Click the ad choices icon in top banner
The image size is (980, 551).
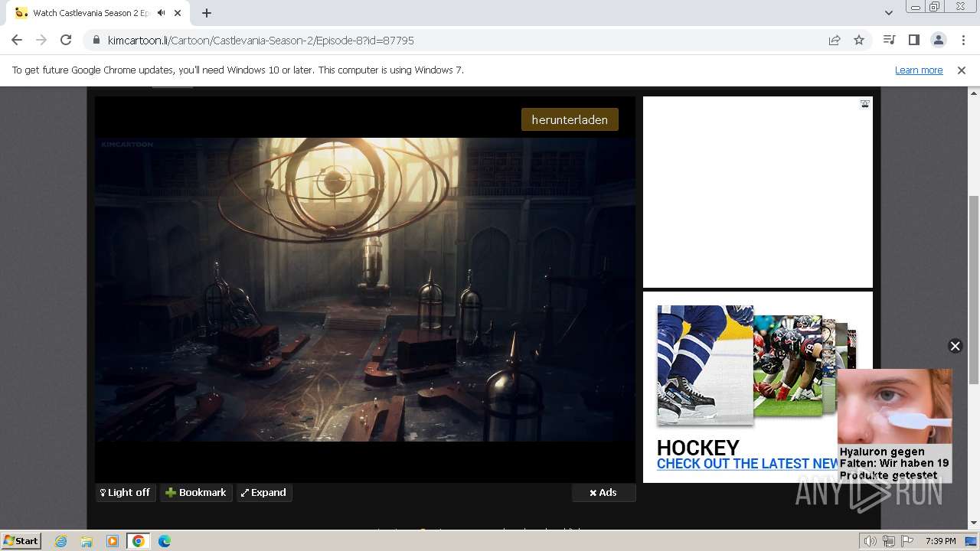864,104
